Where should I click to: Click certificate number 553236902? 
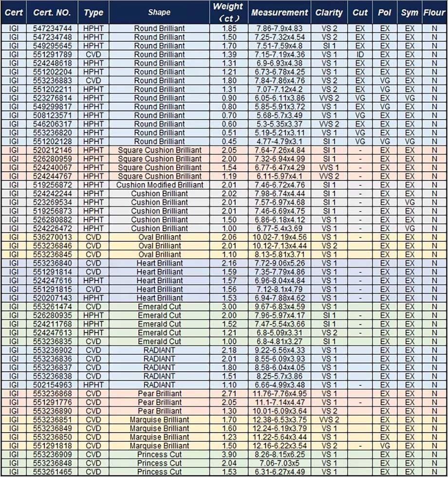[53, 350]
